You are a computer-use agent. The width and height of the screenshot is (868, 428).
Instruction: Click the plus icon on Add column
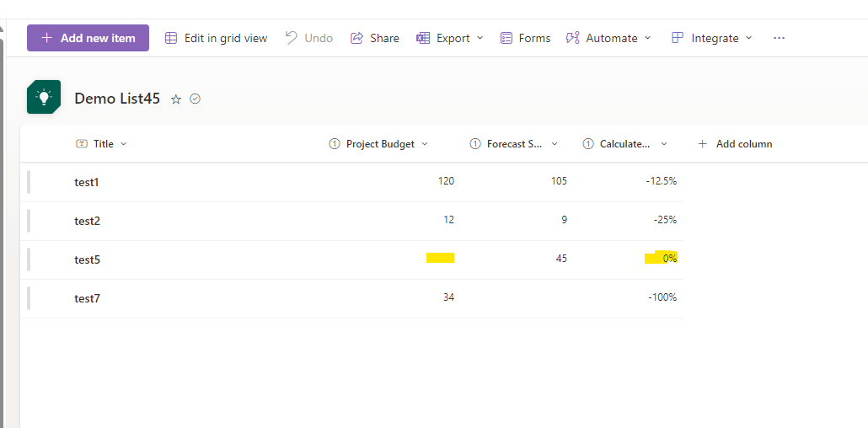703,144
